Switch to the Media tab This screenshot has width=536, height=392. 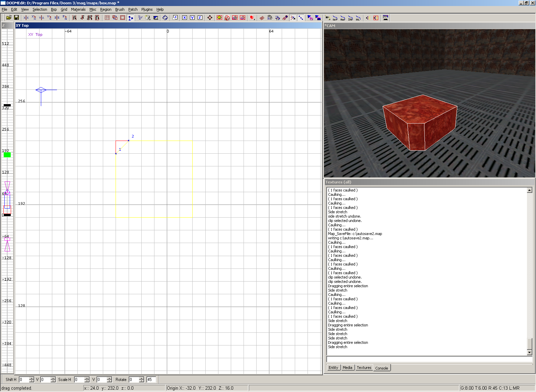(x=347, y=368)
